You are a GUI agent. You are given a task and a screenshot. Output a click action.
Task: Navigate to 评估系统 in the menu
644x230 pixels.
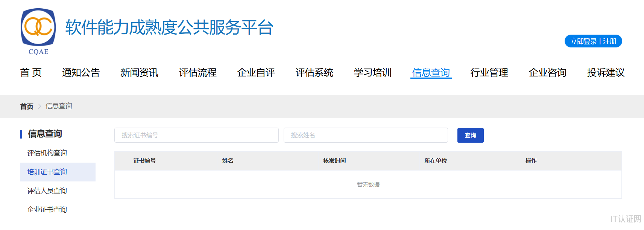314,72
